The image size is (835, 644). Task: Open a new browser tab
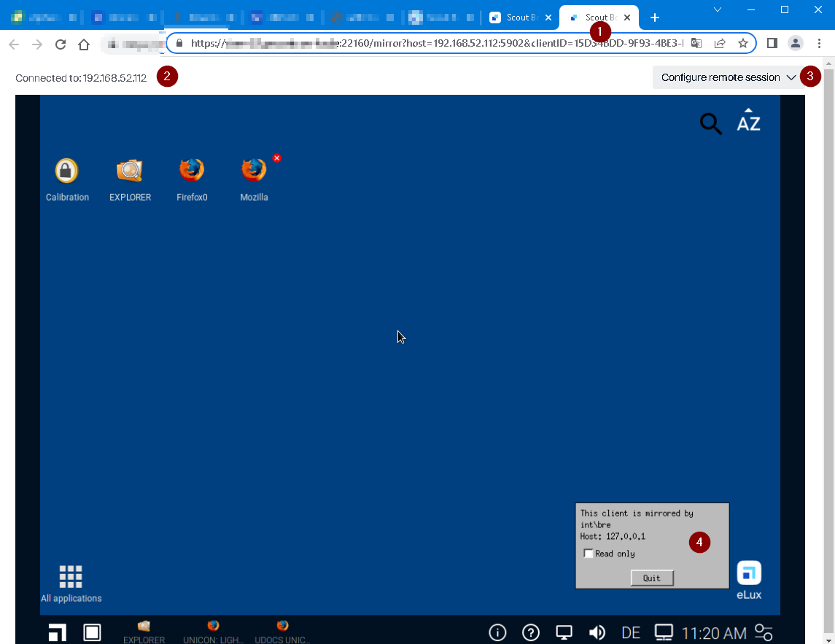pos(654,18)
